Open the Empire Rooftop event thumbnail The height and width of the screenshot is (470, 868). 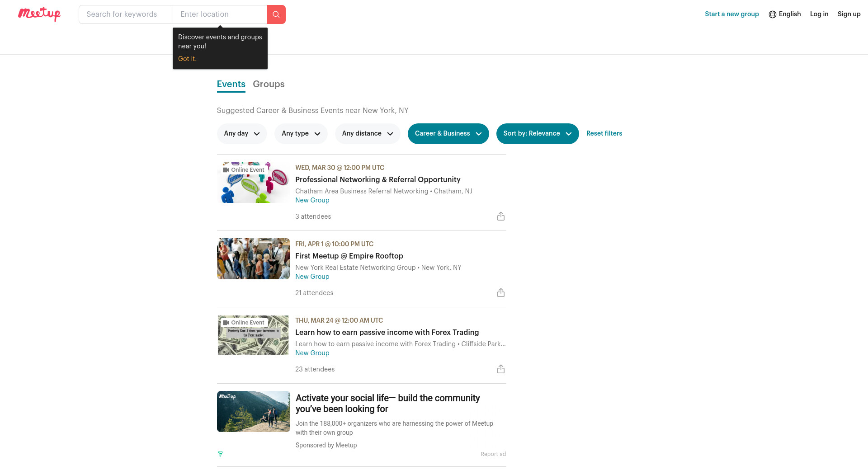pos(253,259)
